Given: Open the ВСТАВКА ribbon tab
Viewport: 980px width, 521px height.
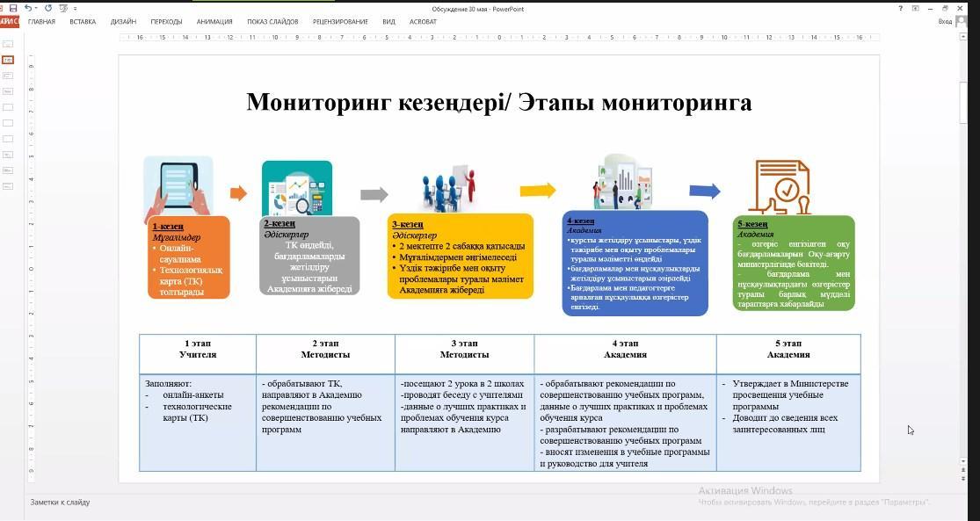Looking at the screenshot, I should coord(83,22).
